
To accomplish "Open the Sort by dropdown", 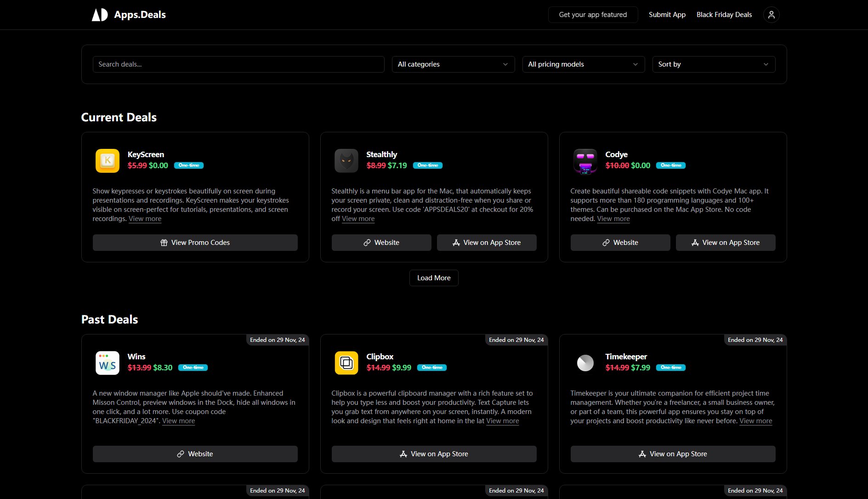I will pos(713,64).
